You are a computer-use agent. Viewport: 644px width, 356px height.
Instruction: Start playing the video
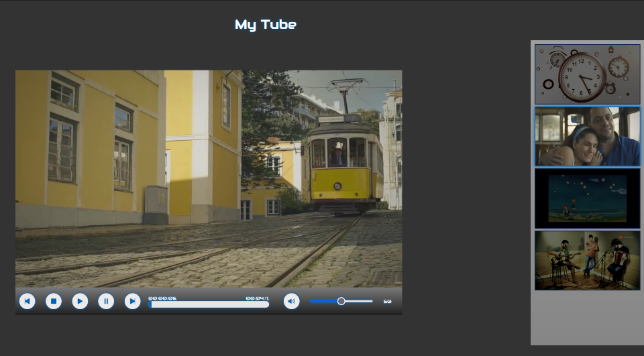click(x=80, y=301)
